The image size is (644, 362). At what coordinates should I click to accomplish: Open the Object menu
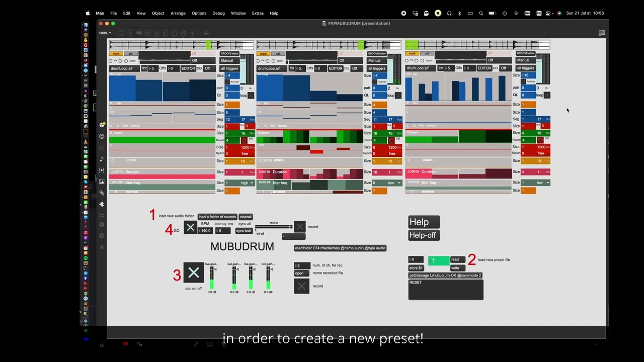click(x=158, y=13)
